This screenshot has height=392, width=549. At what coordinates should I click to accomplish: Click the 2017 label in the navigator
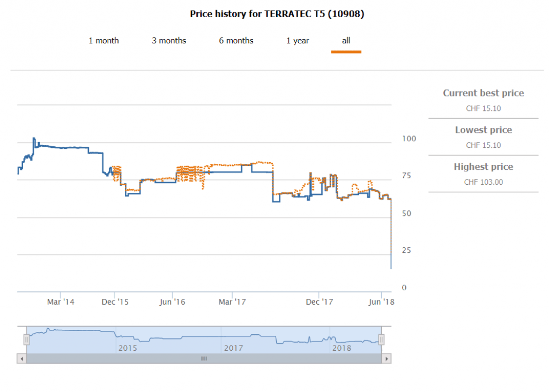(234, 348)
